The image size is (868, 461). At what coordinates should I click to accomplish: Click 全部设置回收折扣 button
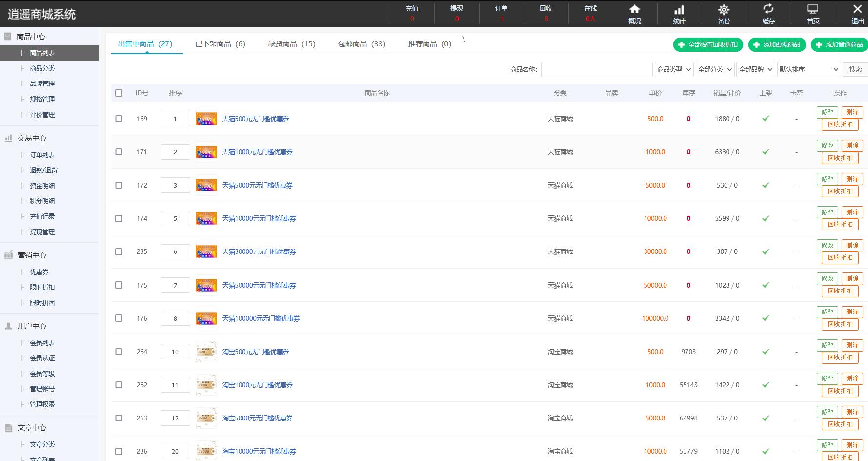point(708,44)
